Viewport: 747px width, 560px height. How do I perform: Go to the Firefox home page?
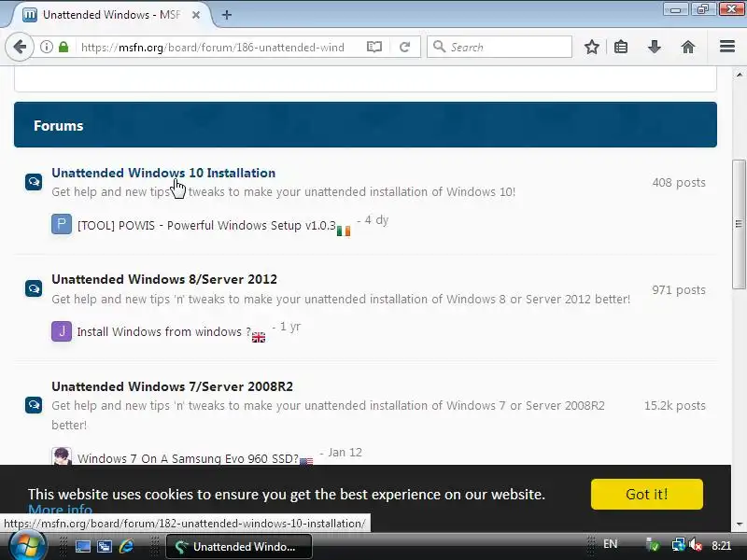(x=688, y=47)
